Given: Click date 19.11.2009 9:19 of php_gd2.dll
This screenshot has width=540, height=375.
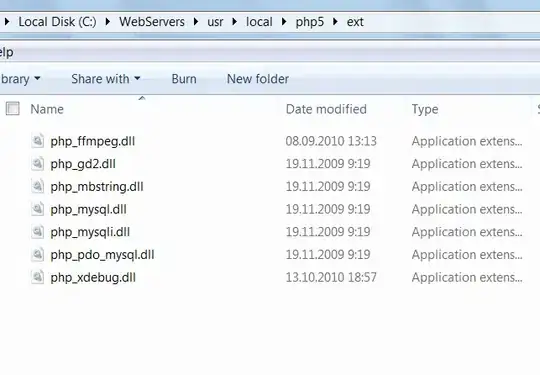Looking at the screenshot, I should (328, 164).
